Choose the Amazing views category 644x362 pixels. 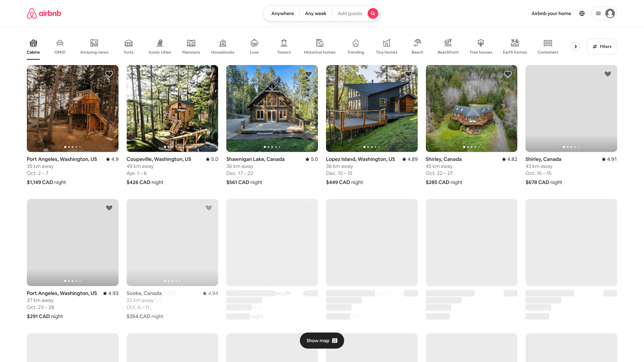[94, 47]
